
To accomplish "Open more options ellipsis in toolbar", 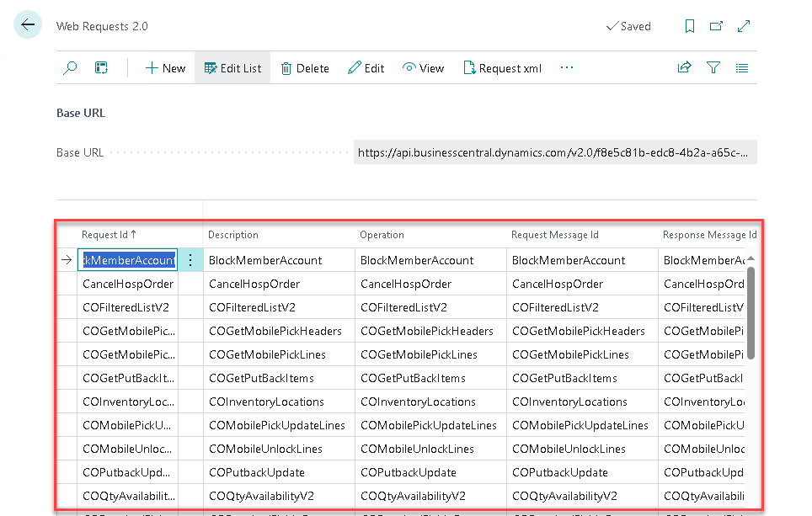I will (x=567, y=68).
